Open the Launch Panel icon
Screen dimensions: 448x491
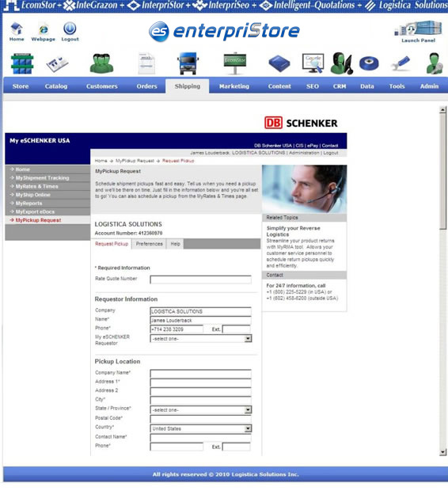[x=418, y=29]
